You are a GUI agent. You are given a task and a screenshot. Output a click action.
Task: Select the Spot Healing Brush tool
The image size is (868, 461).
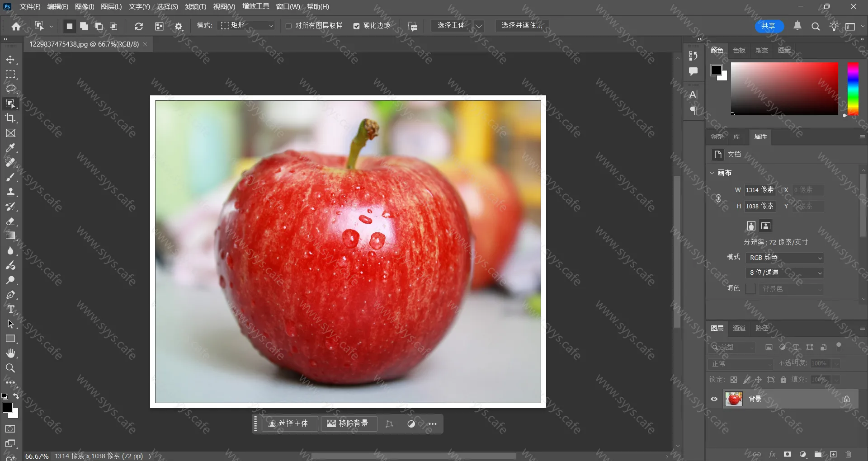[x=10, y=162]
